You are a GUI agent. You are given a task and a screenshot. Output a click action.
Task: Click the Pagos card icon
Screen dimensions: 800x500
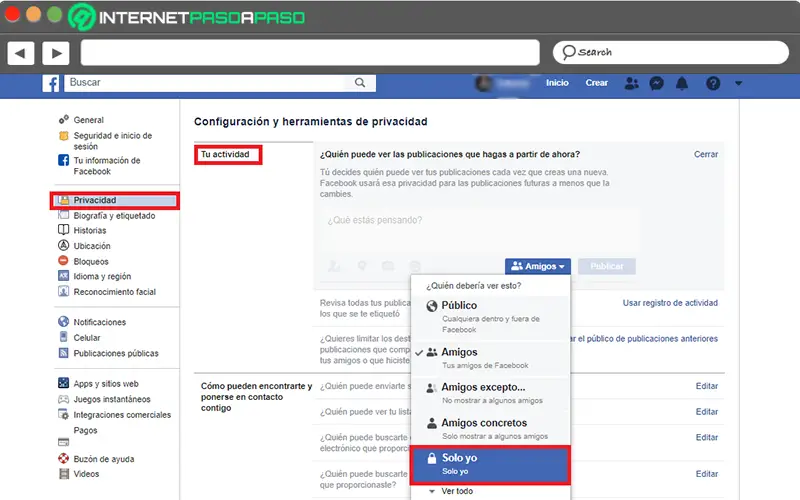(63, 442)
